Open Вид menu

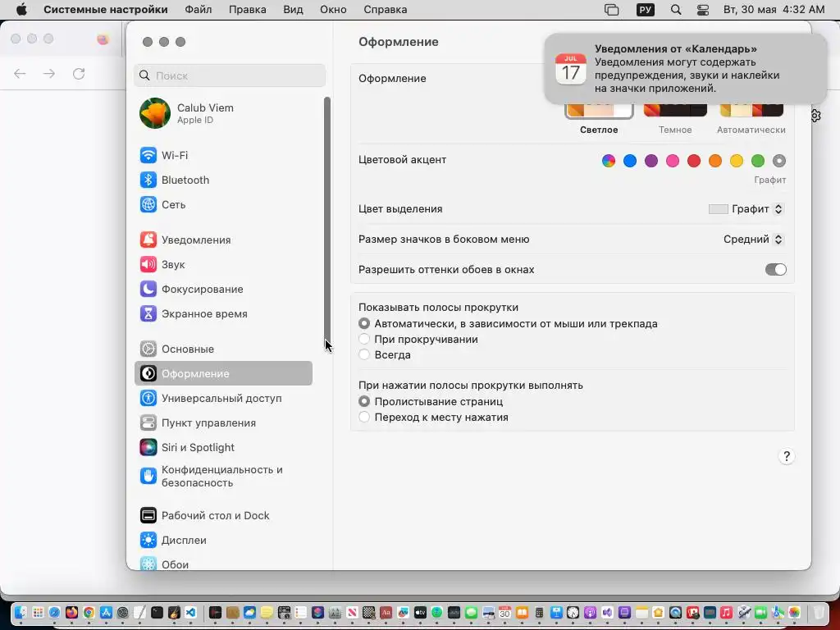click(293, 10)
